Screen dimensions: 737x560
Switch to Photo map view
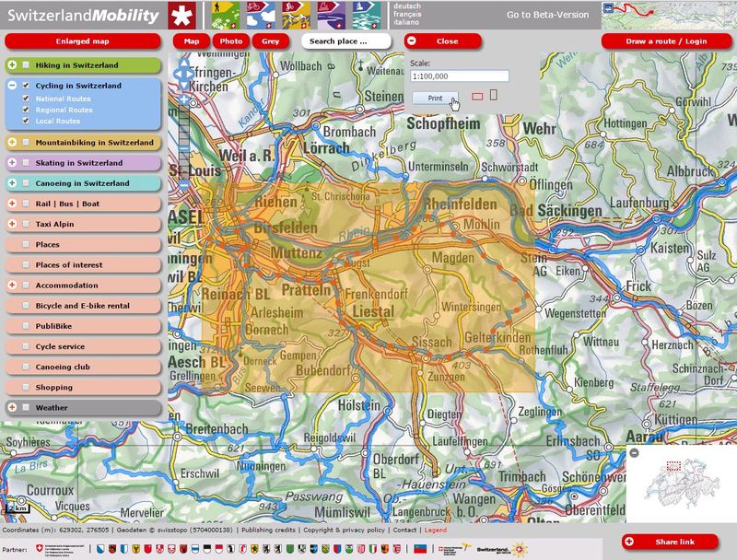pyautogui.click(x=230, y=41)
